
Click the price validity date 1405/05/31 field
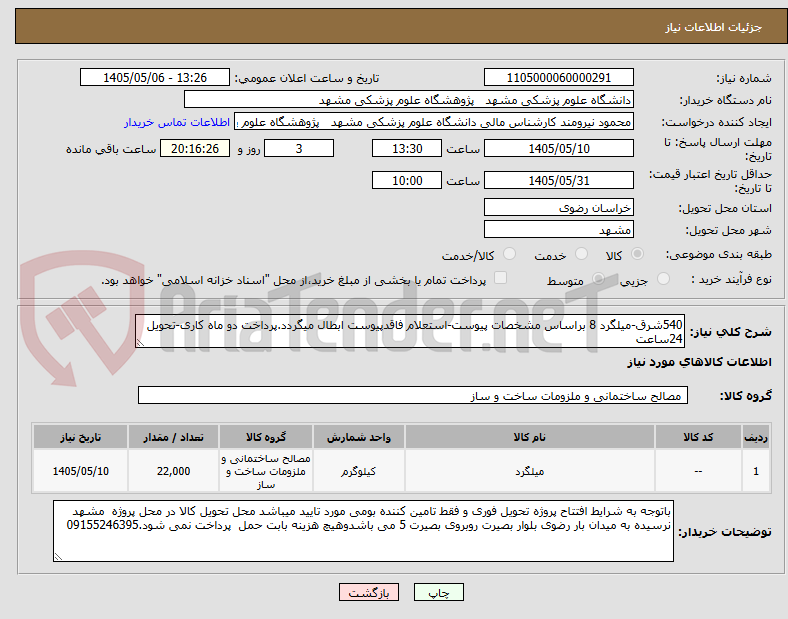coord(559,180)
